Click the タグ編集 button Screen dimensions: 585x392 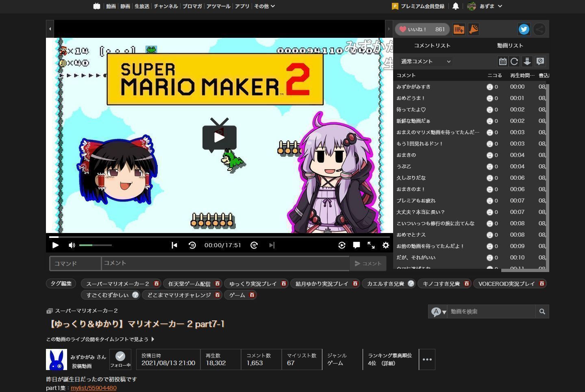click(x=61, y=284)
